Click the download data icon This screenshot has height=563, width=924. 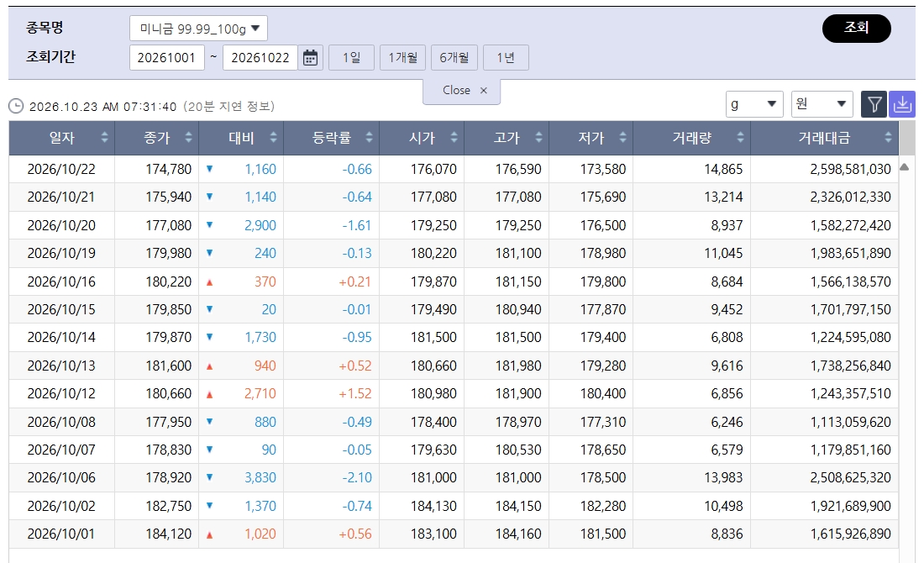[902, 104]
